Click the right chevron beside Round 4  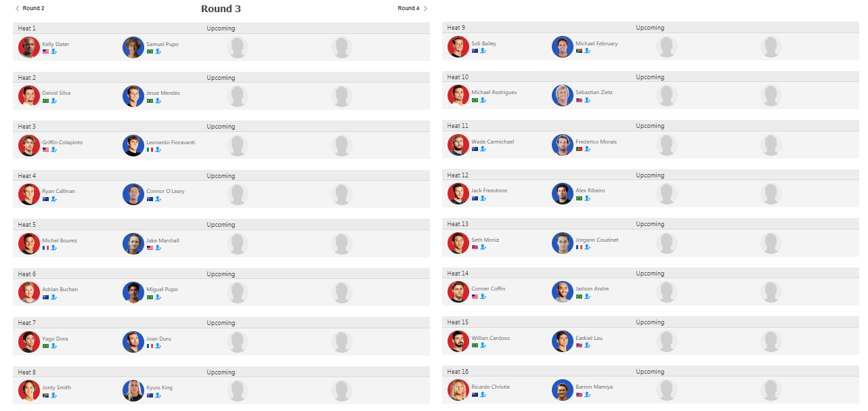(425, 8)
